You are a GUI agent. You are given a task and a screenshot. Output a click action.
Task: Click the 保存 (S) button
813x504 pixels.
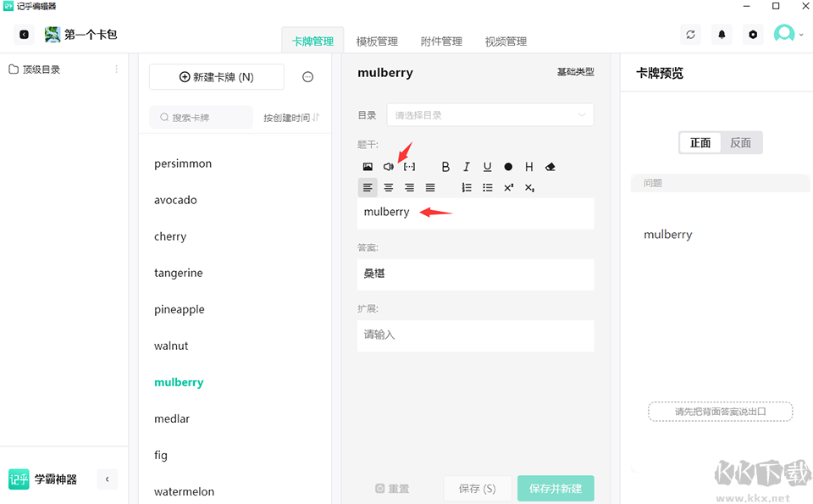pyautogui.click(x=477, y=489)
